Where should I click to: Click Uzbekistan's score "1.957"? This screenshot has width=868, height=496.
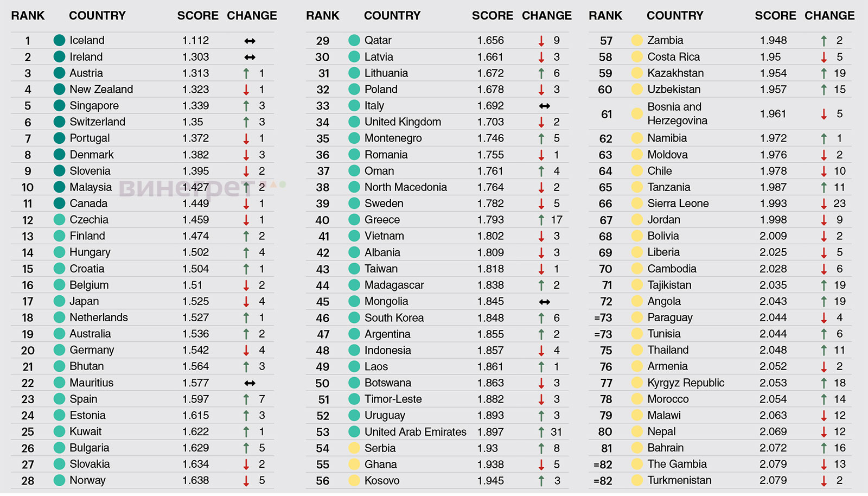[773, 90]
